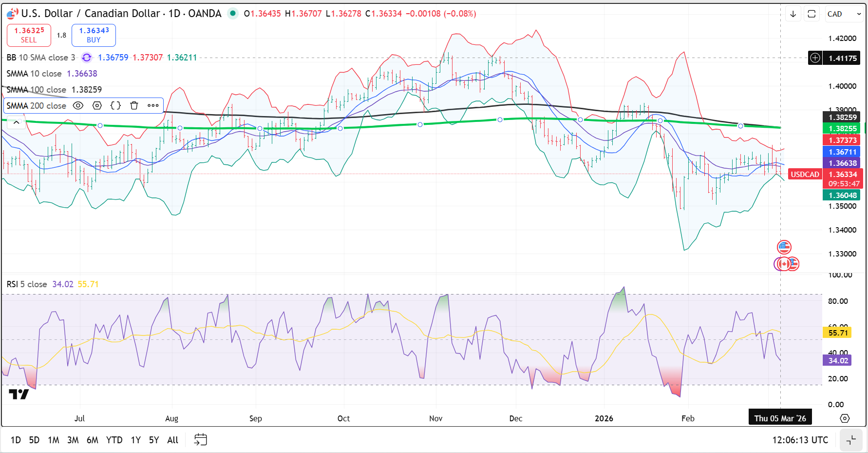Viewport: 868px width, 453px height.
Task: Select the 3M time range tab
Action: click(x=73, y=440)
